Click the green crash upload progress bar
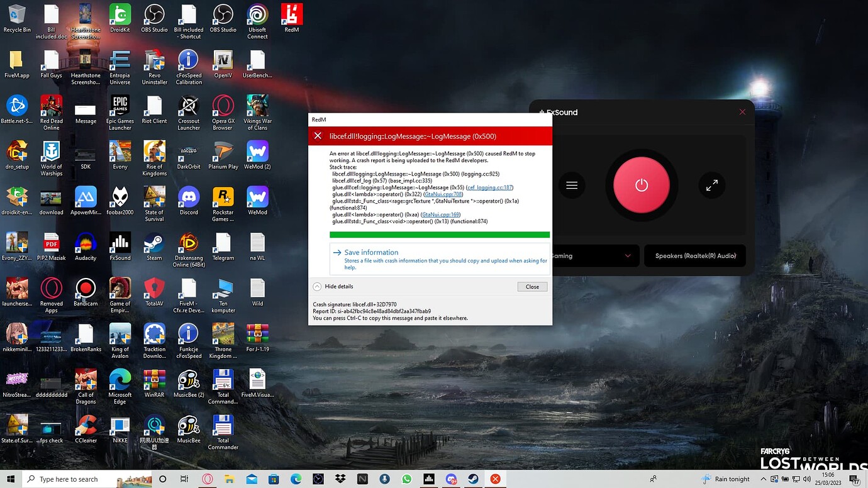868x488 pixels. tap(439, 235)
